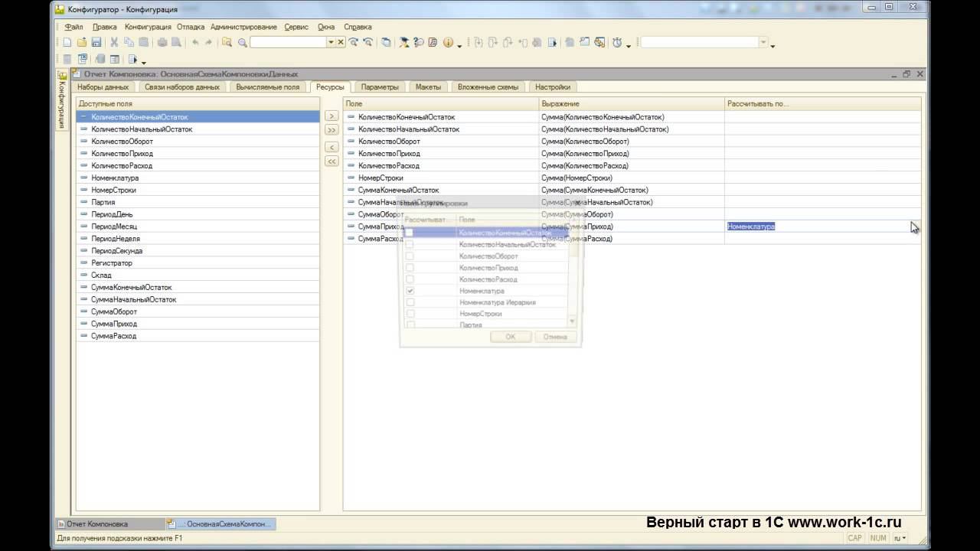This screenshot has width=980, height=551.
Task: Toggle the Номенклатура checkbox in popup
Action: click(x=410, y=291)
